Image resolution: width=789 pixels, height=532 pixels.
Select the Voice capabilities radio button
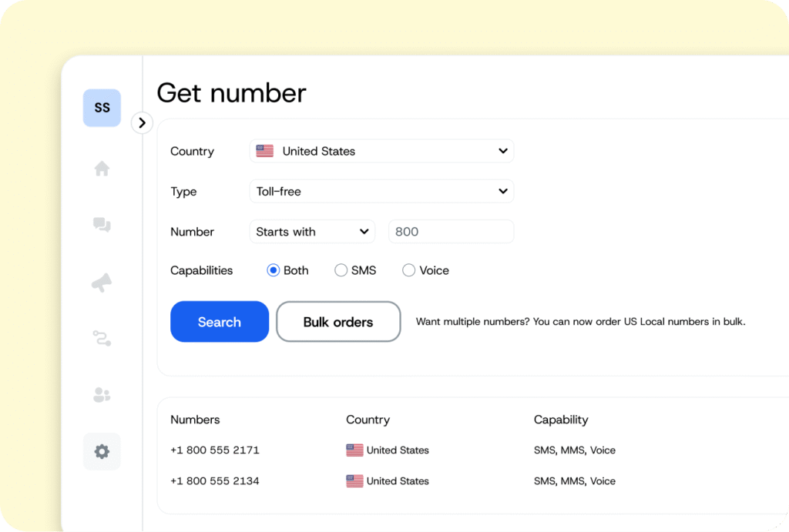[x=408, y=270]
